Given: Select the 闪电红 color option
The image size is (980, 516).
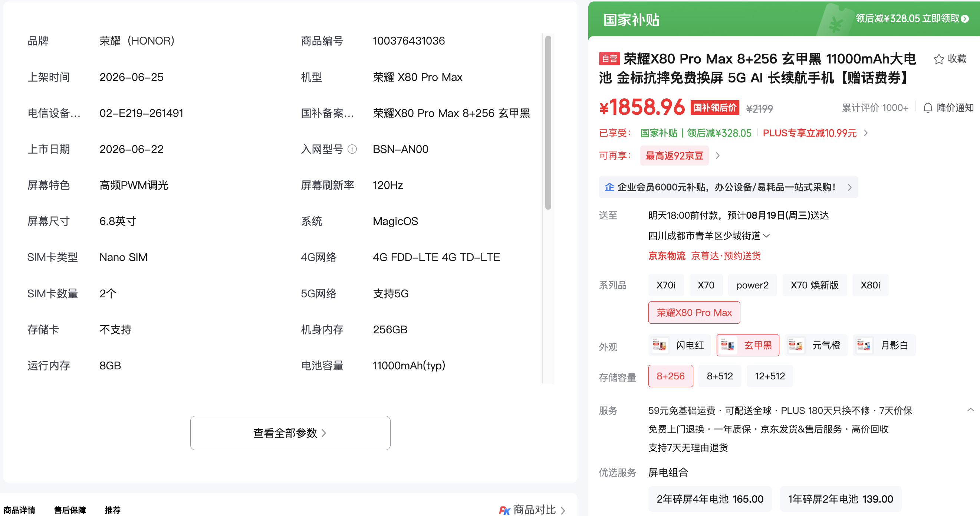Looking at the screenshot, I should pos(680,345).
